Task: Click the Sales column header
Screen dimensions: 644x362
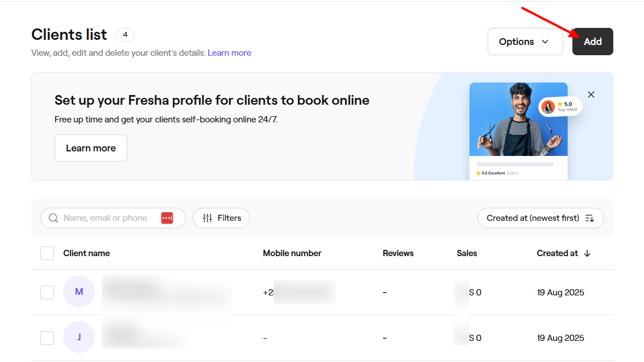Action: coord(467,253)
